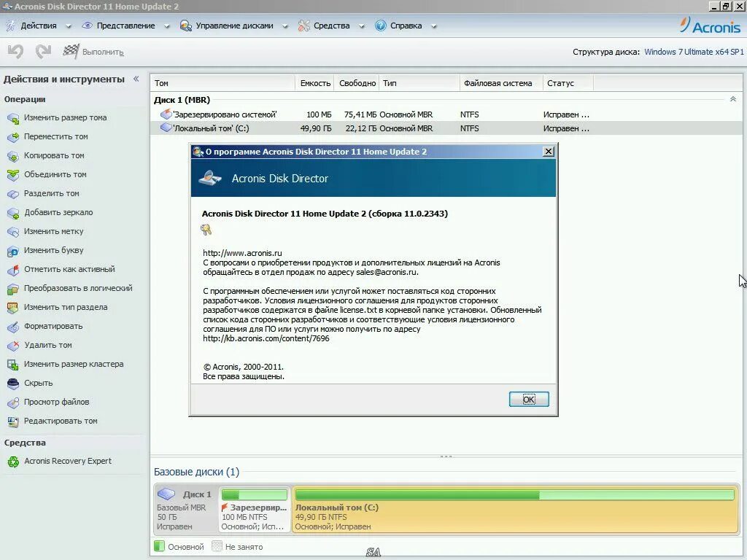747x560 pixels.
Task: Click the Browse files icon (Просмотр файлов)
Action: pos(13,402)
